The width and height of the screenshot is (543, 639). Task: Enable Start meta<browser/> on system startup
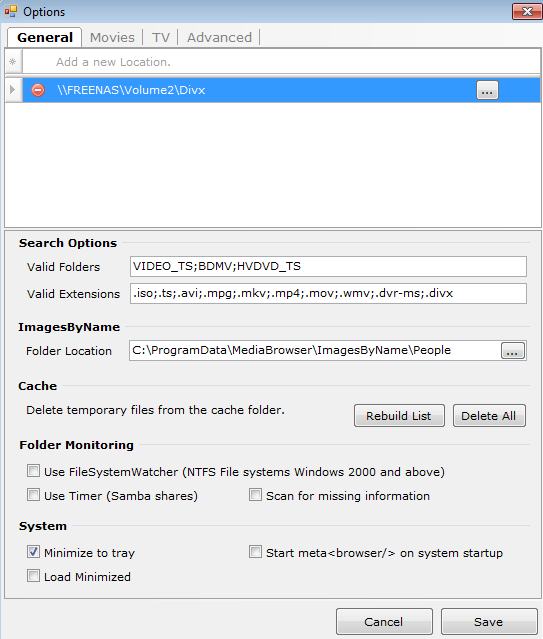(255, 552)
